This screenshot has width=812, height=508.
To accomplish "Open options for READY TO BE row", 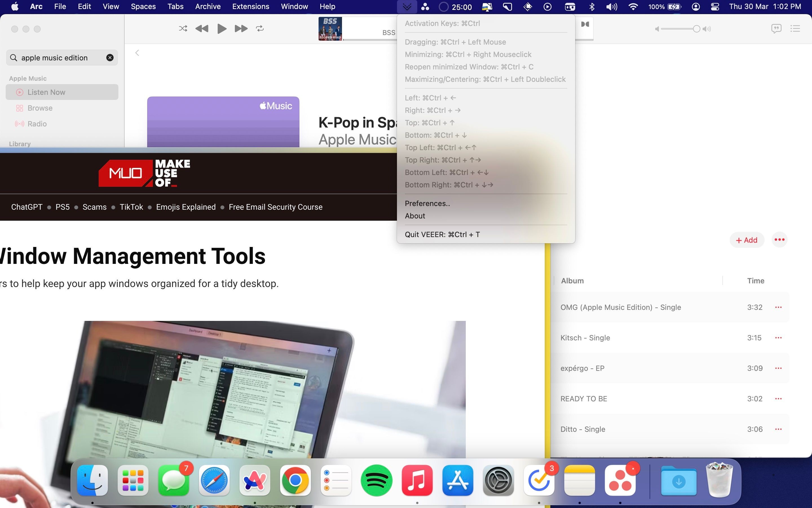I will click(x=778, y=398).
